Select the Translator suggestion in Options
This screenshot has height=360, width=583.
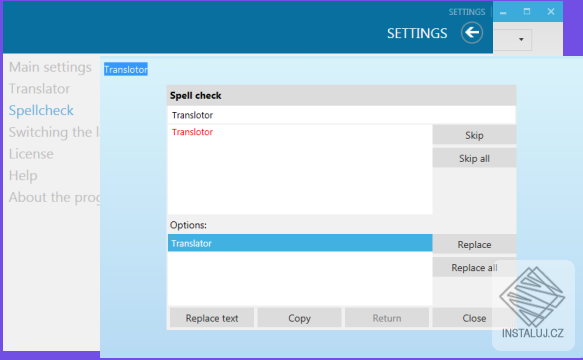(x=300, y=243)
